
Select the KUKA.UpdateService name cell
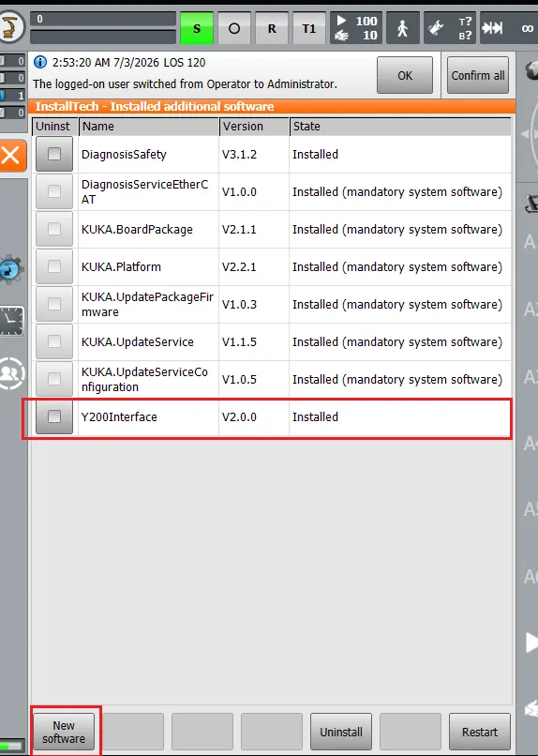coord(148,341)
